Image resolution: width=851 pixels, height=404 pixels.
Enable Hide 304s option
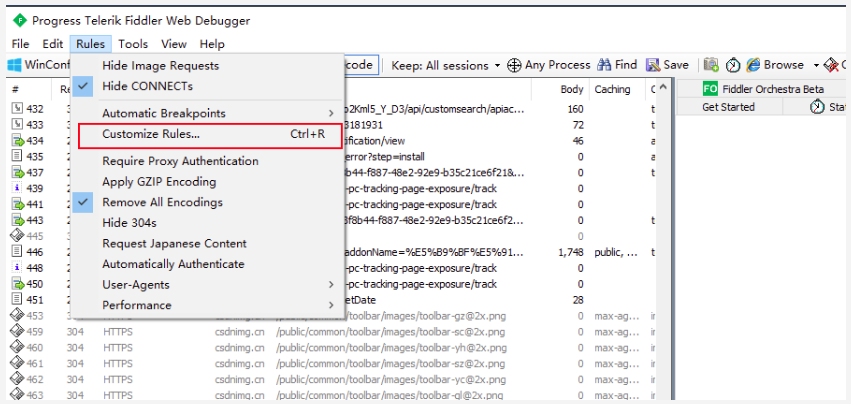207,223
